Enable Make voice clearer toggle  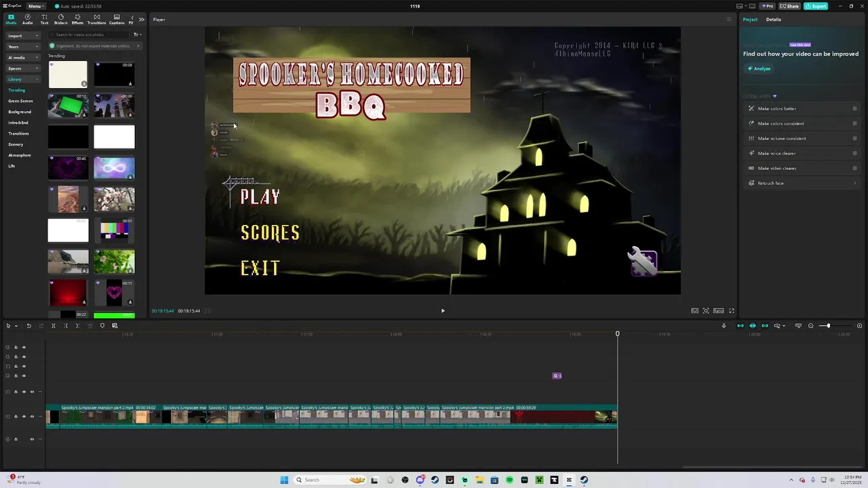[x=854, y=153]
